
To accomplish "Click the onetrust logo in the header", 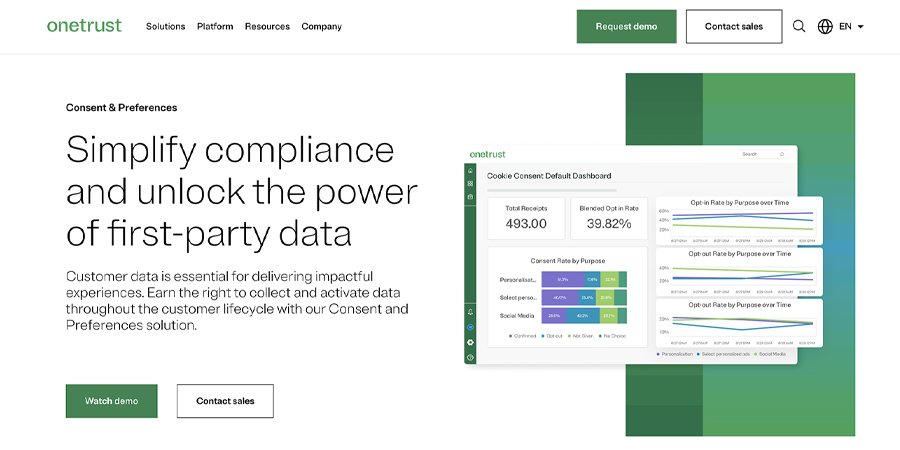I will pos(84,26).
